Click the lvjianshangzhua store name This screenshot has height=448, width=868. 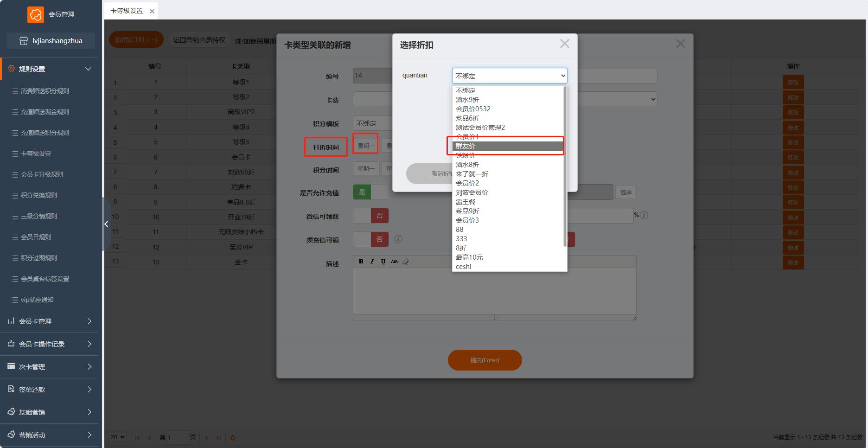(57, 41)
